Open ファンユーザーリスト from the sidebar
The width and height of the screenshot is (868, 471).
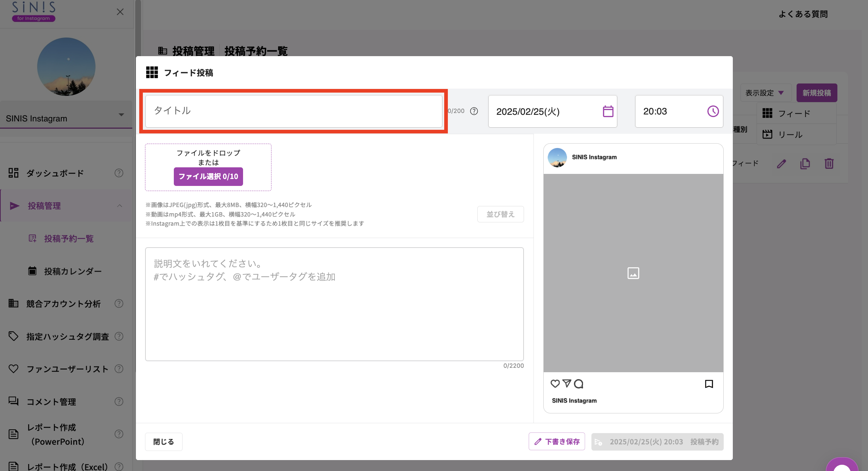pos(67,369)
